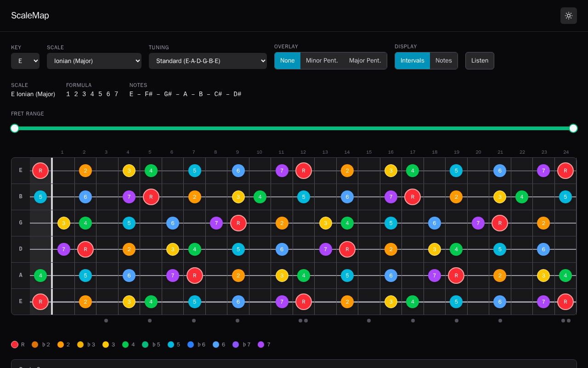Click the open A string 4th marker
Viewport: 588px width, 368px height.
point(40,276)
